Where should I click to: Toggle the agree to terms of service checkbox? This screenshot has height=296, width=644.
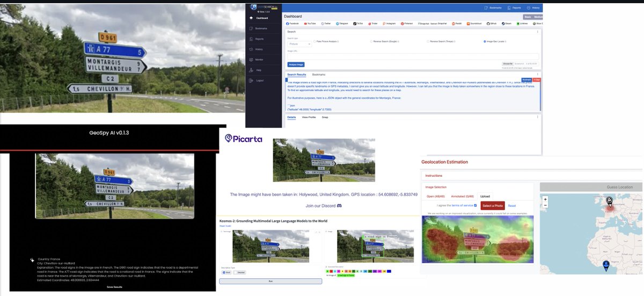(x=475, y=205)
